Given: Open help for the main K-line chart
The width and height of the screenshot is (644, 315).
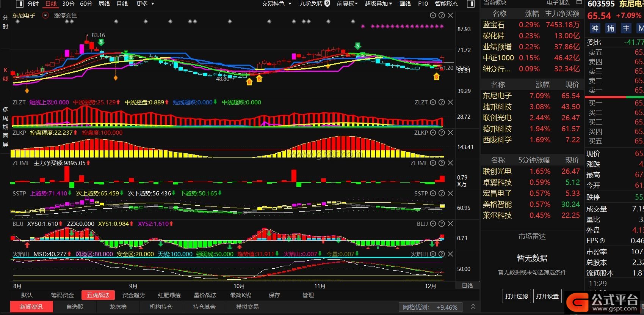Looking at the screenshot, I should 442,15.
